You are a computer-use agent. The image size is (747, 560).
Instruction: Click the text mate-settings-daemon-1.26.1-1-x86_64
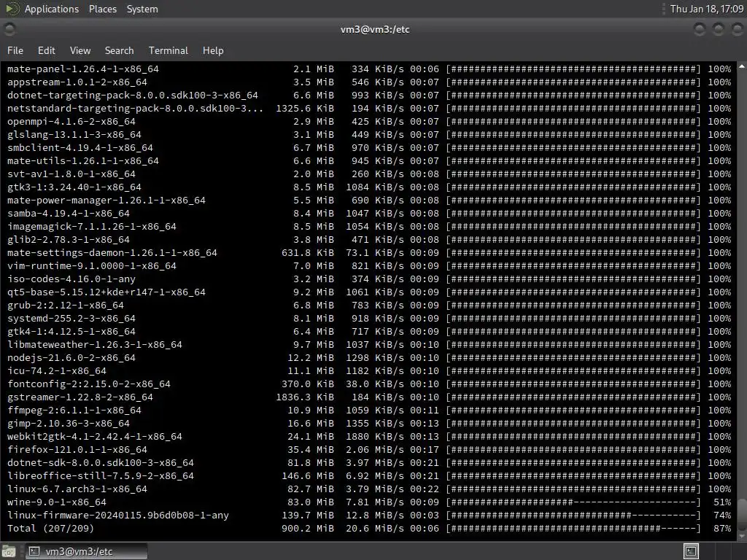pos(112,253)
